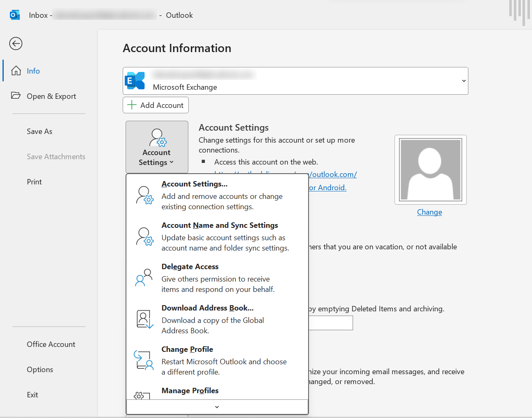Click the Info home icon
The height and width of the screenshot is (418, 532).
16,71
